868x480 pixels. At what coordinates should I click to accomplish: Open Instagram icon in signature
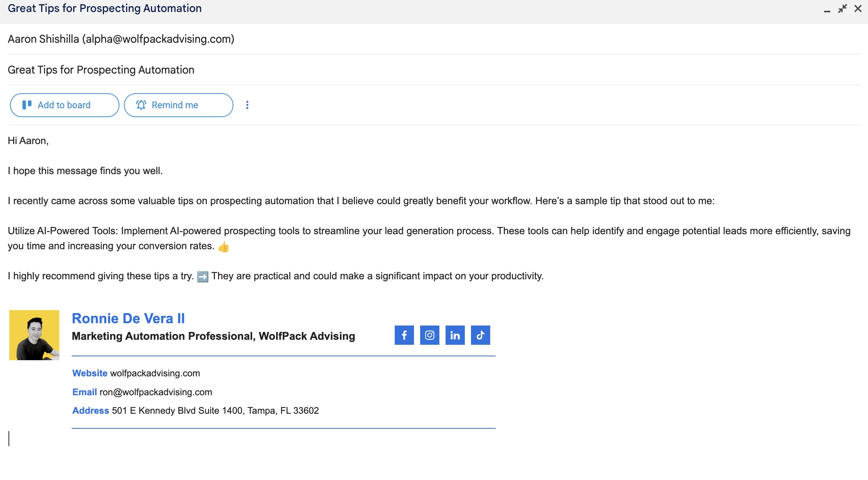coord(429,335)
